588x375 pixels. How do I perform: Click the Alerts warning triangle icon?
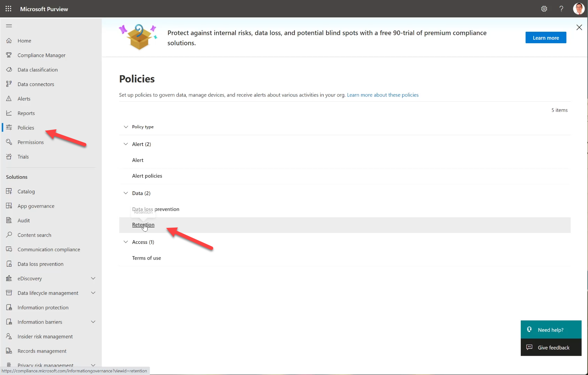tap(9, 99)
